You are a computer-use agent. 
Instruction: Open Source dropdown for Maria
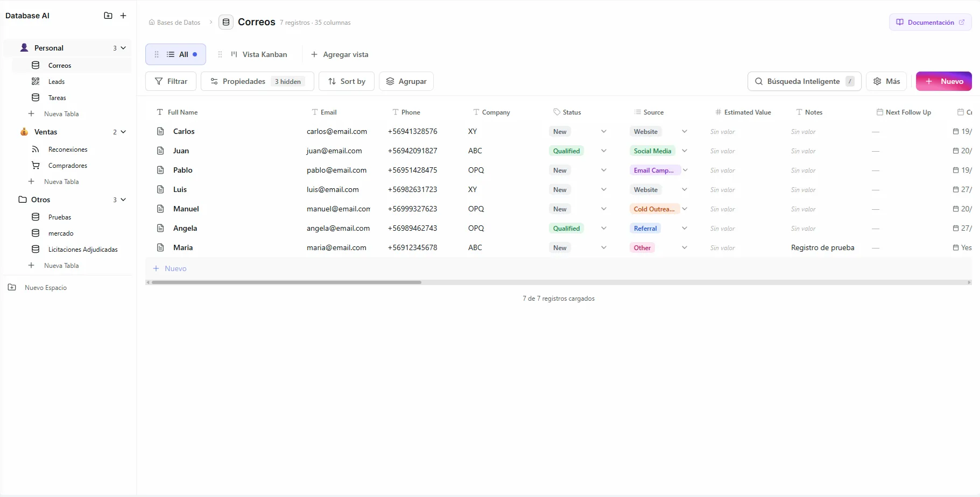tap(685, 247)
